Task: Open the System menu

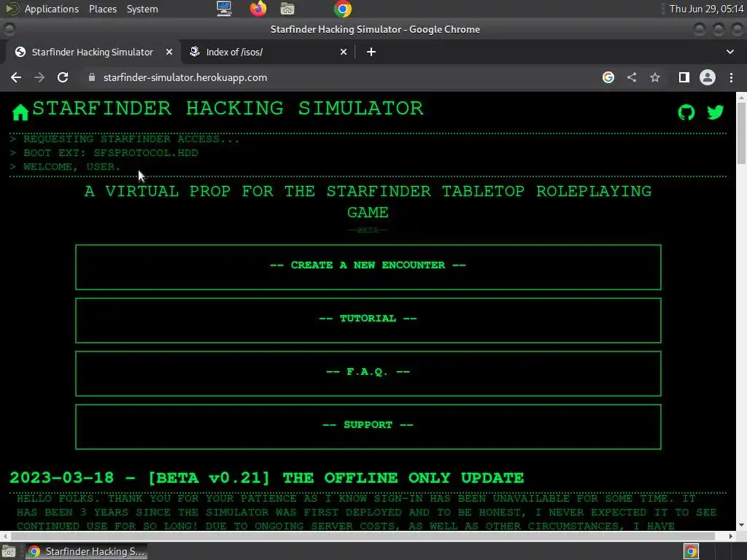Action: [x=142, y=9]
